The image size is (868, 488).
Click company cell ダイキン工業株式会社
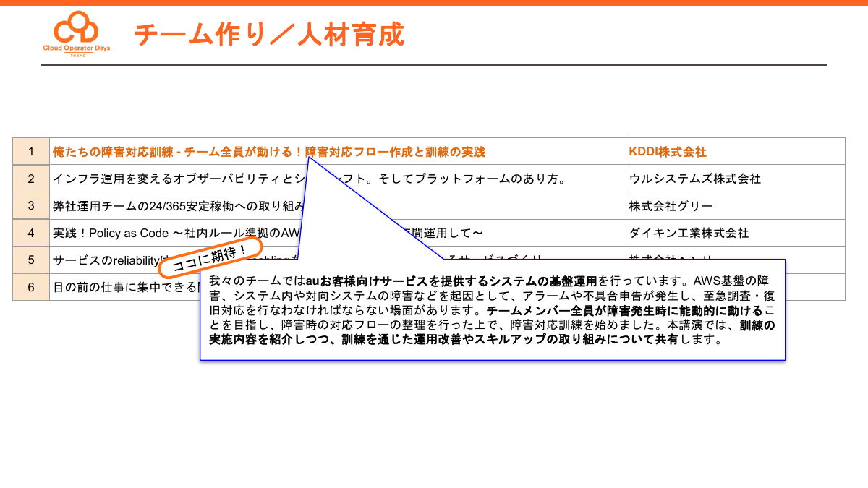(736, 233)
